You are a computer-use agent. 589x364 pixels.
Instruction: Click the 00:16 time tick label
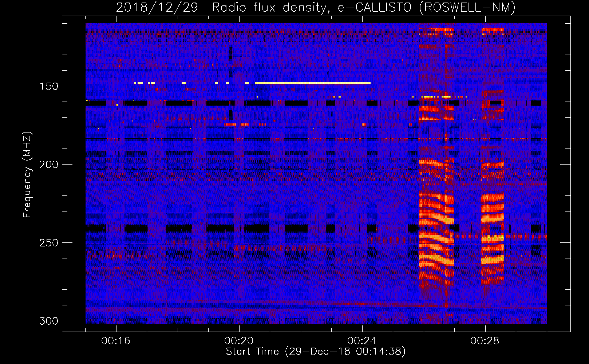pyautogui.click(x=116, y=341)
